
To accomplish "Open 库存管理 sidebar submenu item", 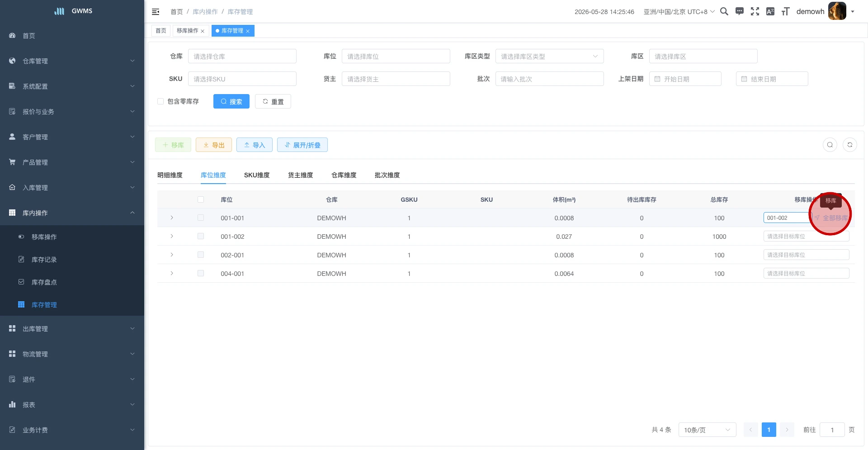I will (72, 305).
